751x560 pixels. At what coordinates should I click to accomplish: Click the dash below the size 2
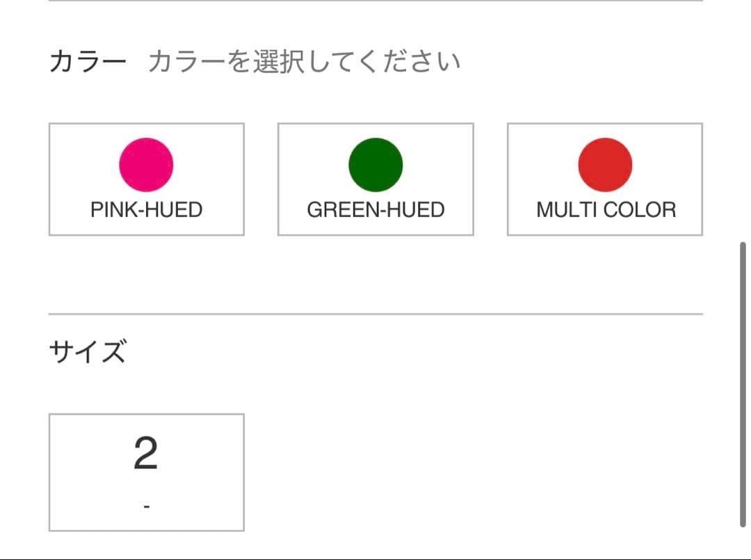coord(146,504)
